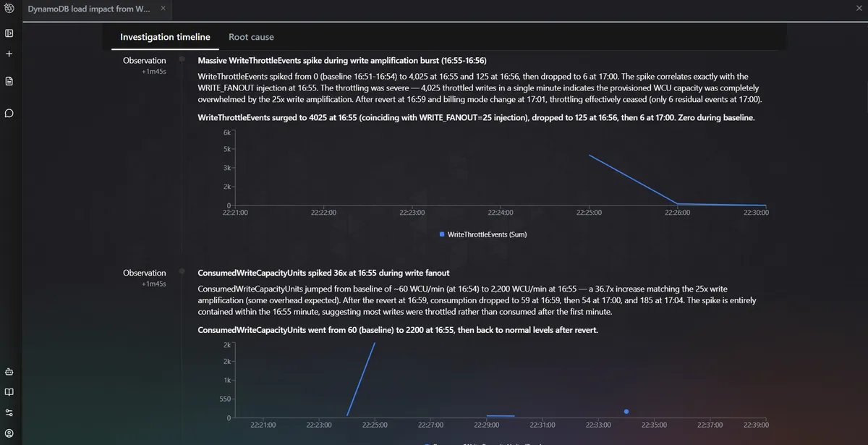Screen dimensions: 868x445
Task: Click the ConsumedWriteCapacityUnits spiked 36x heading
Action: pos(323,273)
